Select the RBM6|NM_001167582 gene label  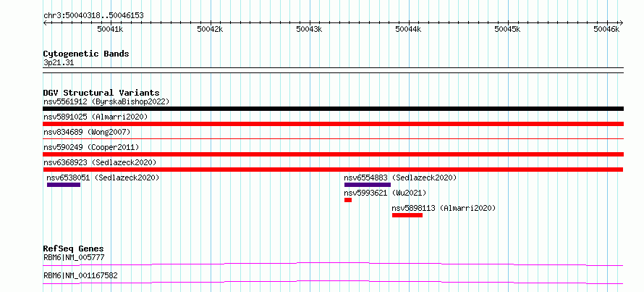click(x=80, y=275)
